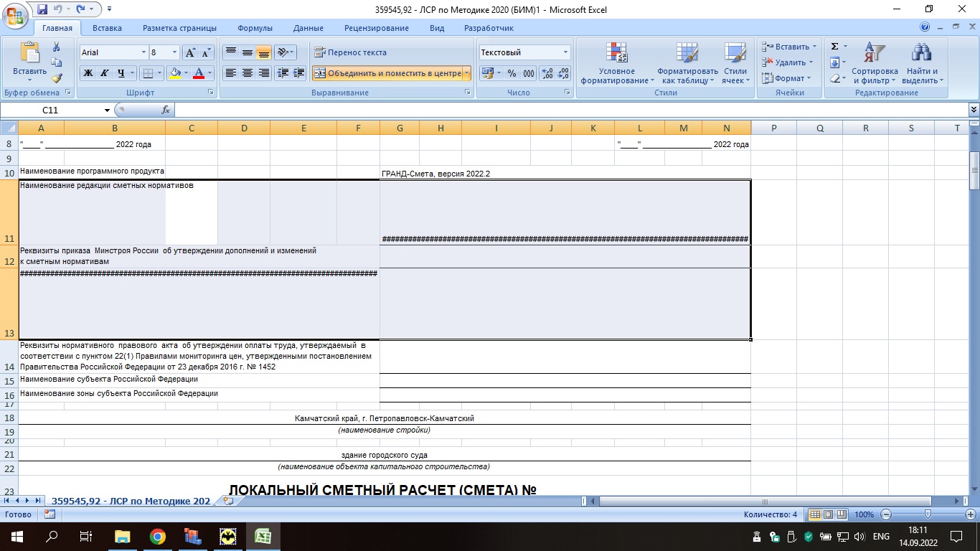
Task: Copy the selected cells
Action: pos(57,62)
